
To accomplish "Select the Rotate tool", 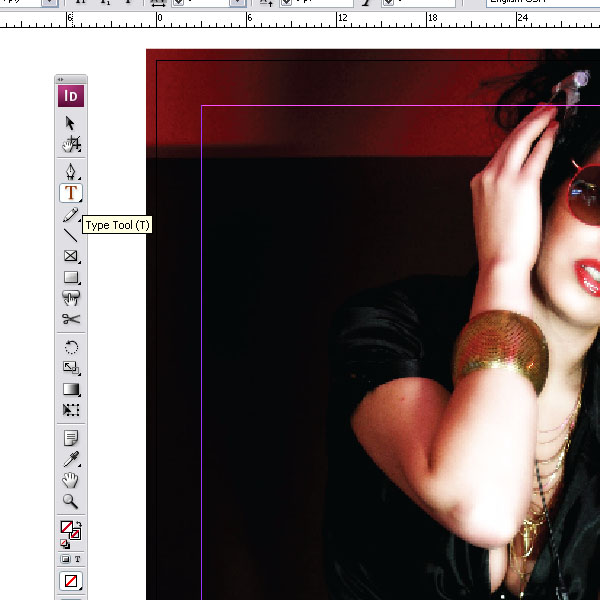I will pyautogui.click(x=71, y=347).
